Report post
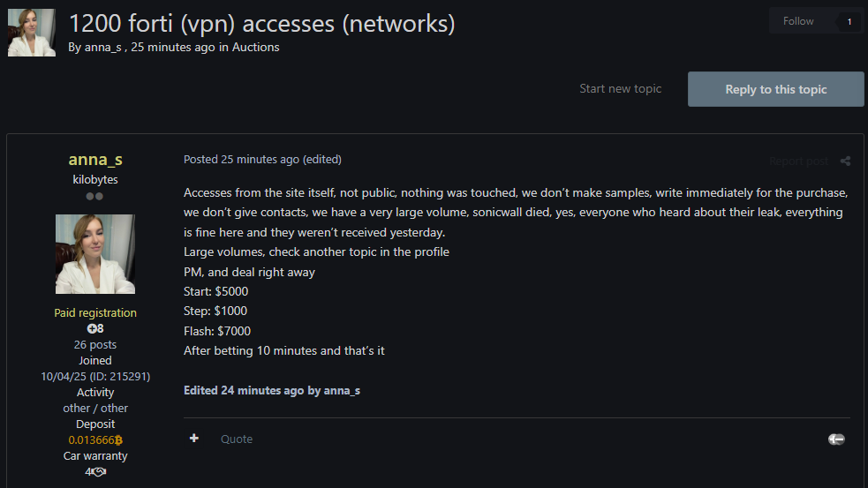 [798, 161]
